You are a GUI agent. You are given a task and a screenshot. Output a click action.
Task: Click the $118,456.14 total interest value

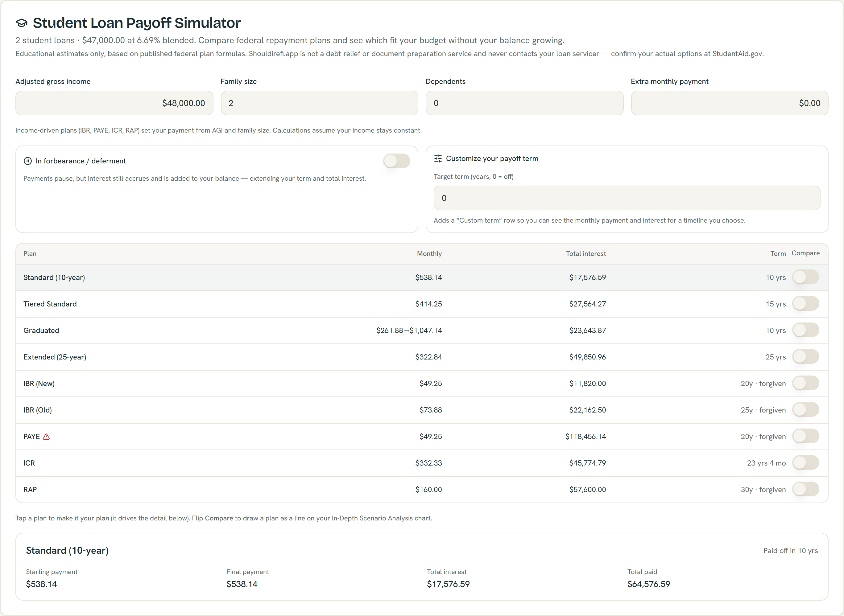click(x=585, y=436)
